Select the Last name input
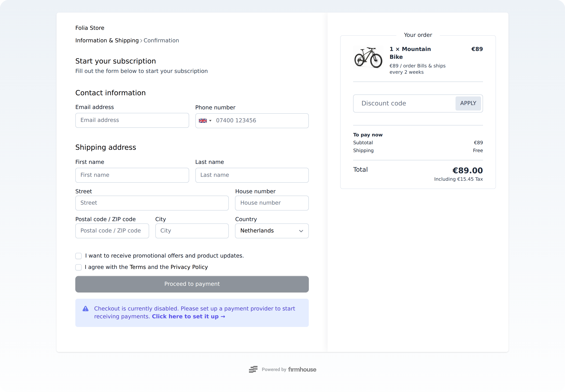The image size is (565, 392). (252, 175)
